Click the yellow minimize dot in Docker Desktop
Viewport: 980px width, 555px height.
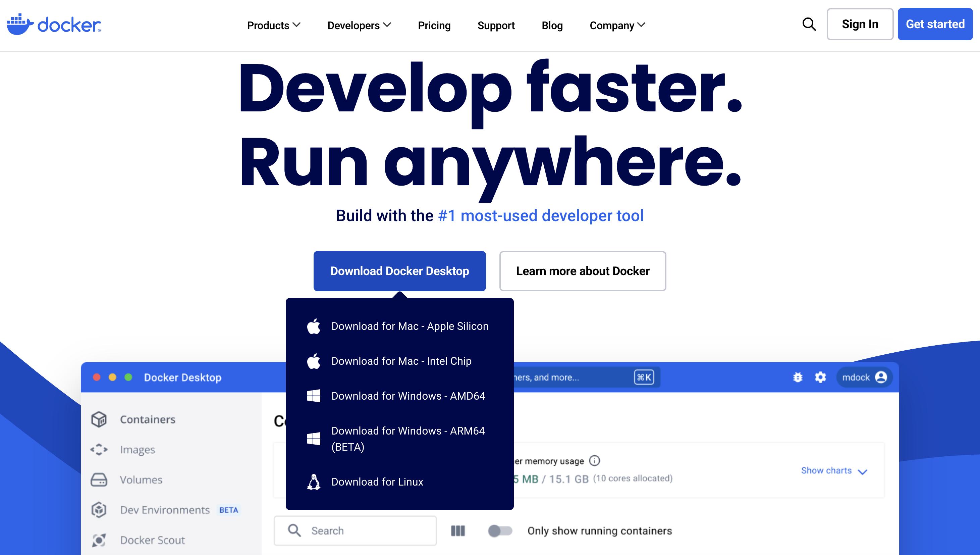pyautogui.click(x=112, y=377)
